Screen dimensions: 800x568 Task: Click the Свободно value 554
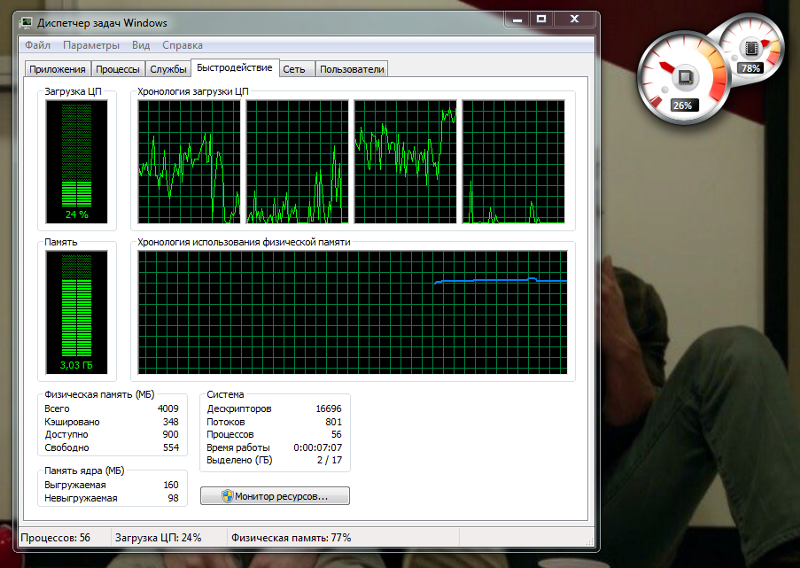(x=170, y=448)
